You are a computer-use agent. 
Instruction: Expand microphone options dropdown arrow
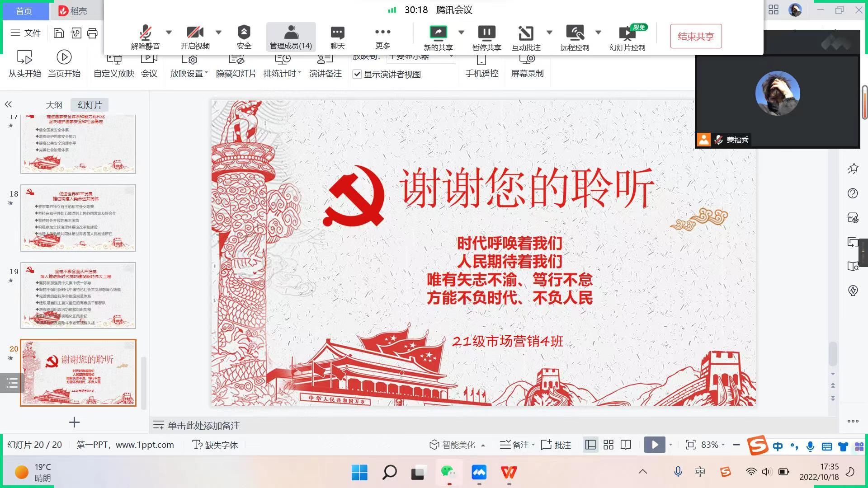[x=169, y=32]
